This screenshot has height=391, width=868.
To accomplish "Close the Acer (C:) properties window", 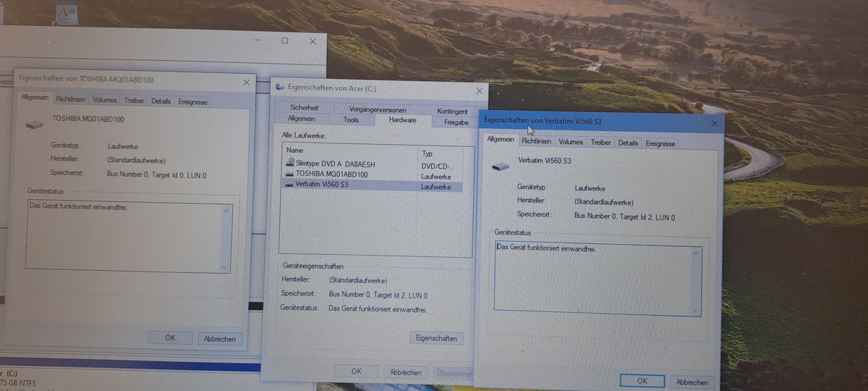I will click(479, 91).
